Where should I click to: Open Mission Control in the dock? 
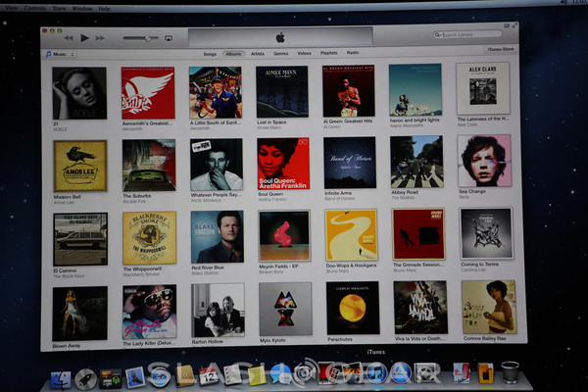[110, 378]
